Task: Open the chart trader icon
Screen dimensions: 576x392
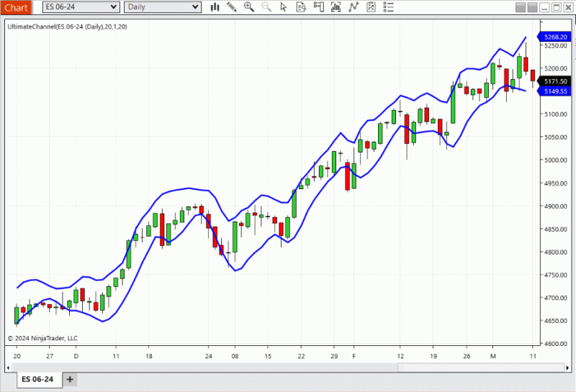Action: (x=318, y=7)
